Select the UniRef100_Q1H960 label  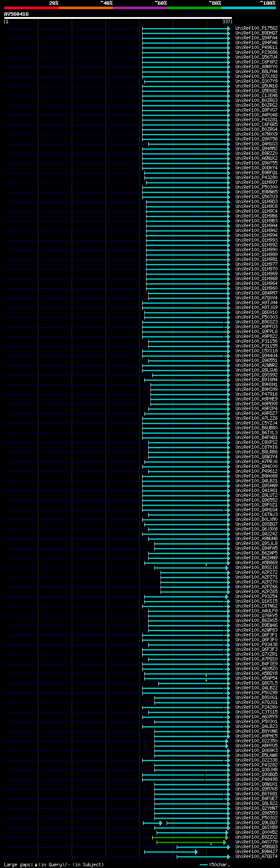click(x=256, y=288)
